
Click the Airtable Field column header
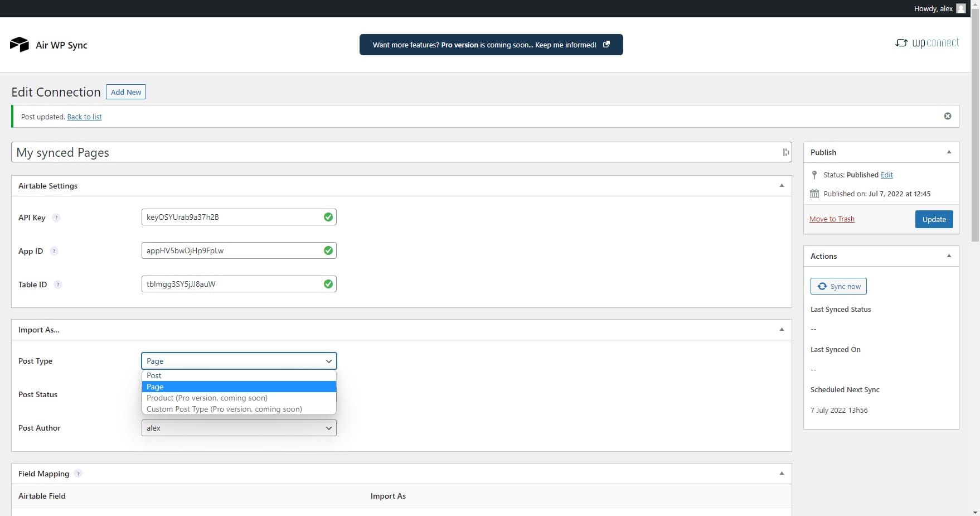pos(42,496)
